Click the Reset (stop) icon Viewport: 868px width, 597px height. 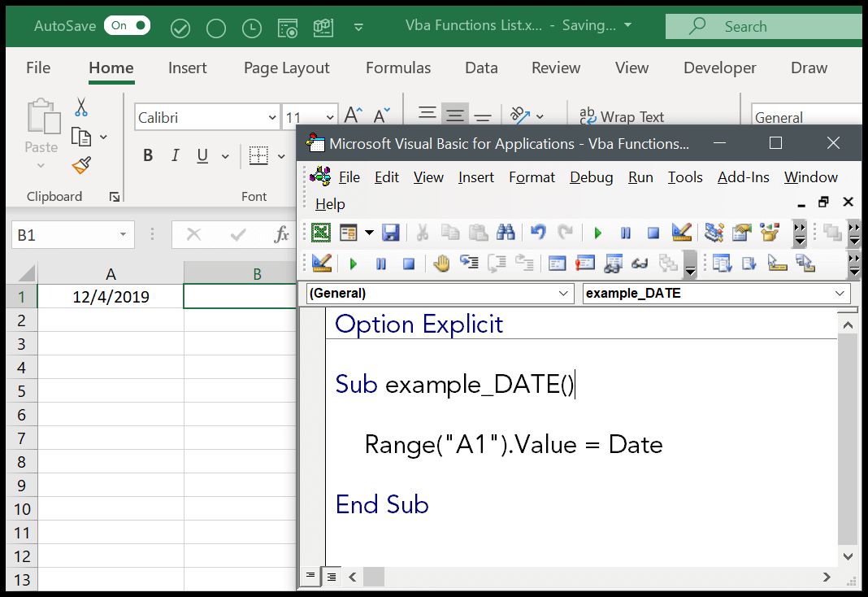652,233
